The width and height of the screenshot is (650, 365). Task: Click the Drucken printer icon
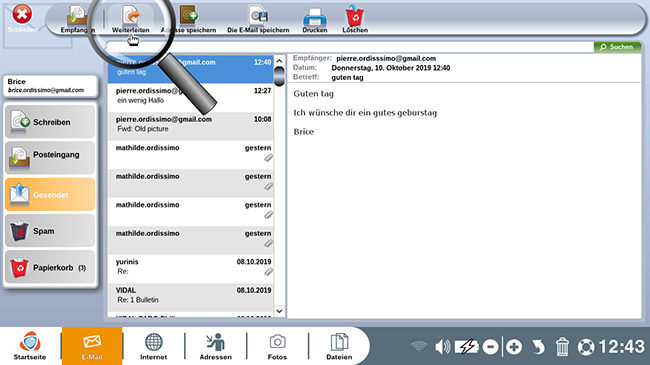click(x=315, y=17)
